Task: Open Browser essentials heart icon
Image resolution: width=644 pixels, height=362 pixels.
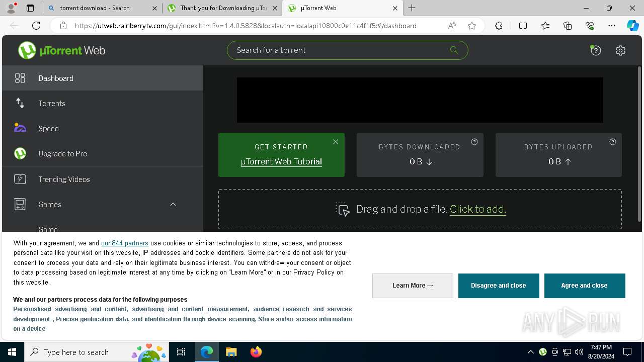Action: pyautogui.click(x=590, y=26)
